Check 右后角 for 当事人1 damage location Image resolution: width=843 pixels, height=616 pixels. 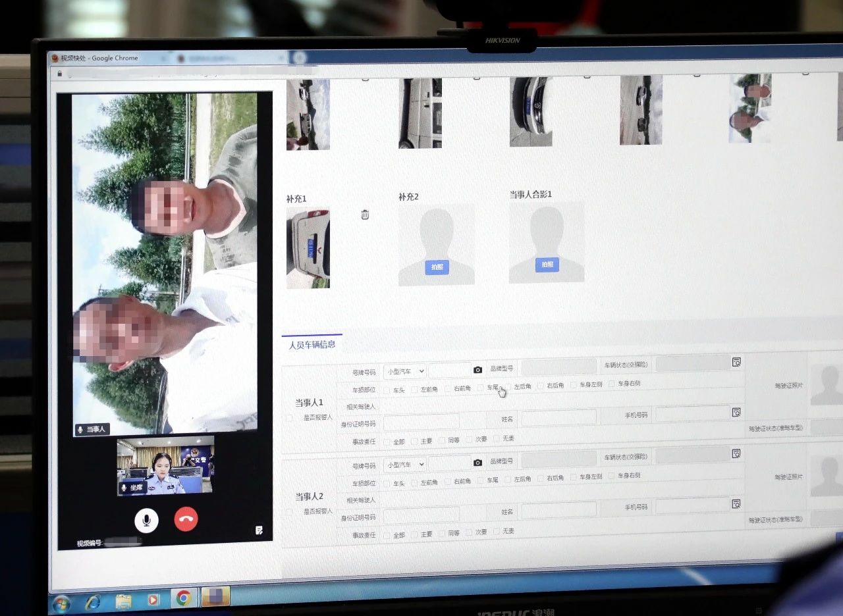tap(541, 386)
